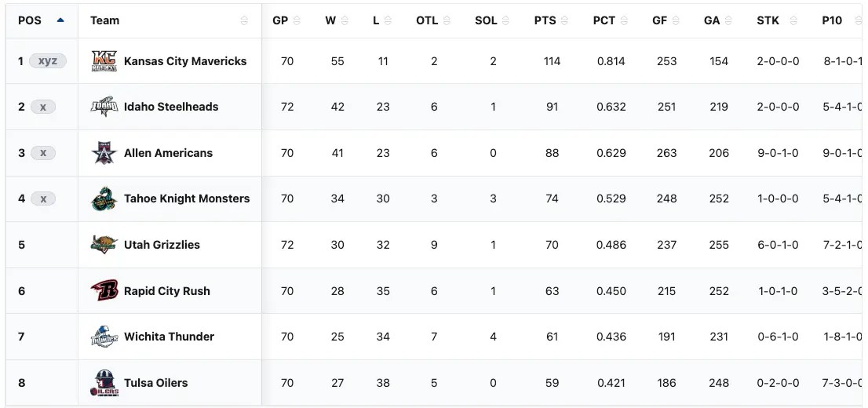Click the Tahoe Knight Monsters logo
Screen dimensions: 868x408
[104, 199]
